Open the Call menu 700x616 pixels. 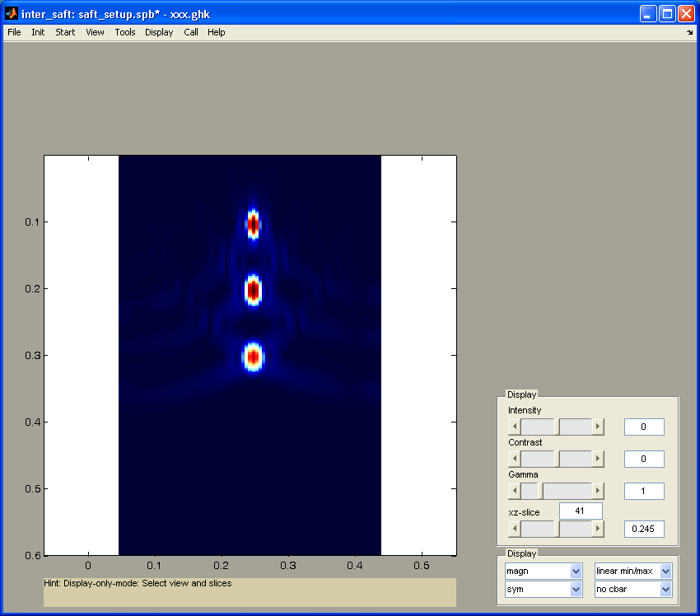point(191,32)
